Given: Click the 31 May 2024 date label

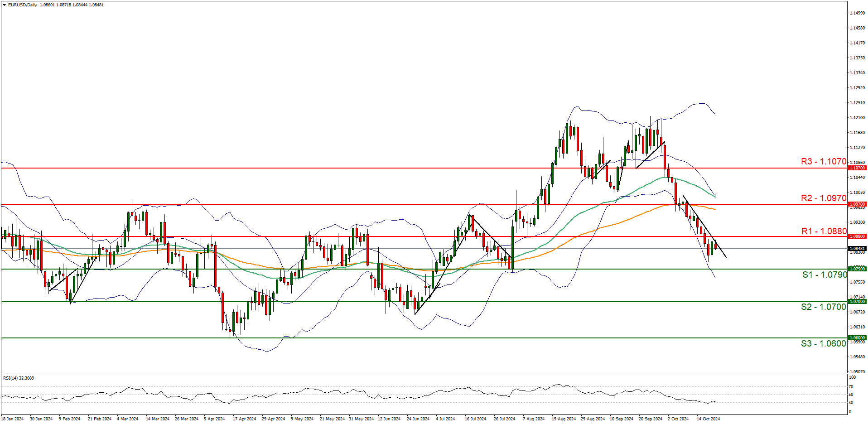Looking at the screenshot, I should [361, 419].
